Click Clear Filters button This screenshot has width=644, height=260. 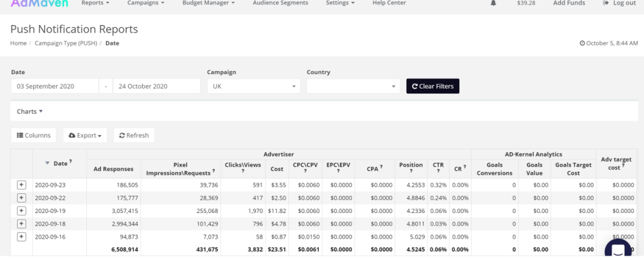pos(433,86)
